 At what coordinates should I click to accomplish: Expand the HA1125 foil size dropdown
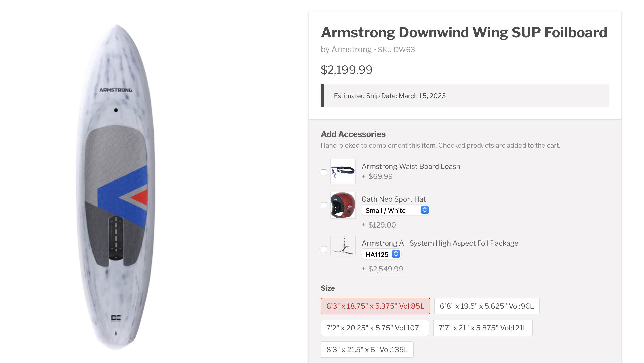pyautogui.click(x=381, y=254)
